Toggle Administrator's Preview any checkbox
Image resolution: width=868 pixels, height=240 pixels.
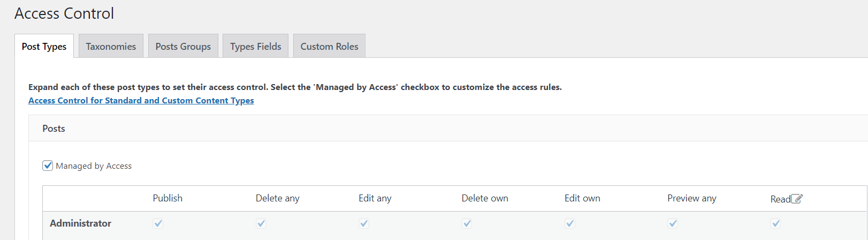pyautogui.click(x=673, y=223)
